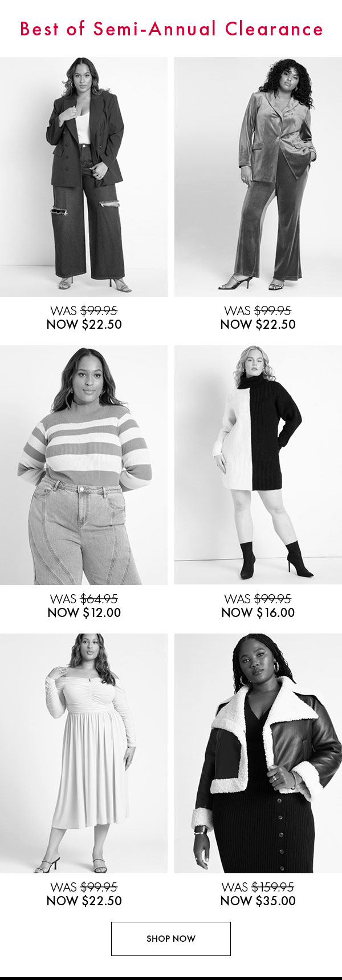Click the NOW $22.50 price under midi dress

(x=84, y=901)
